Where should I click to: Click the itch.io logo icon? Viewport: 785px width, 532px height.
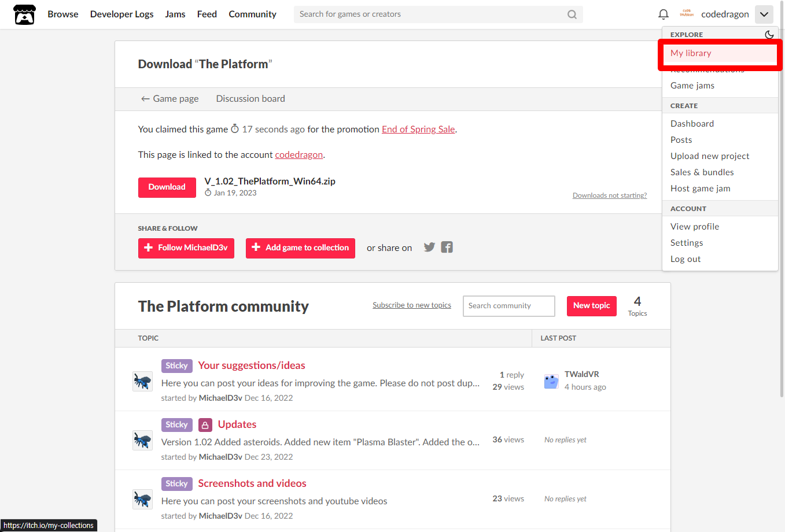24,14
